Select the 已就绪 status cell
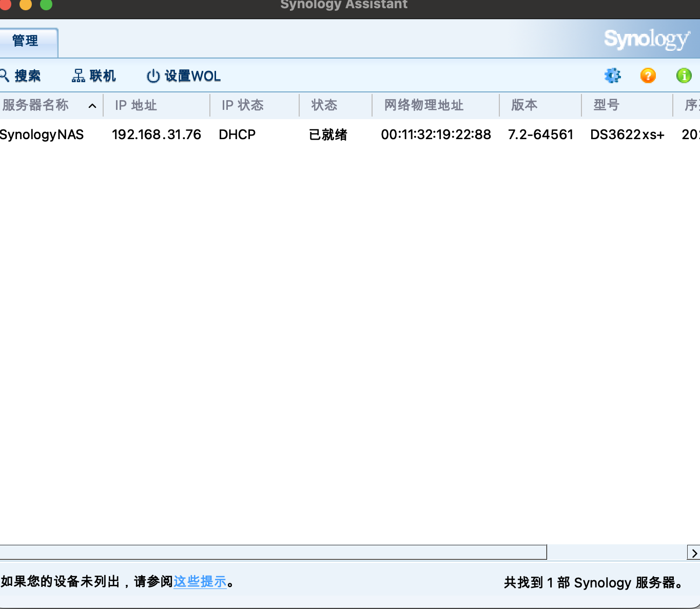This screenshot has height=609, width=700. (328, 135)
